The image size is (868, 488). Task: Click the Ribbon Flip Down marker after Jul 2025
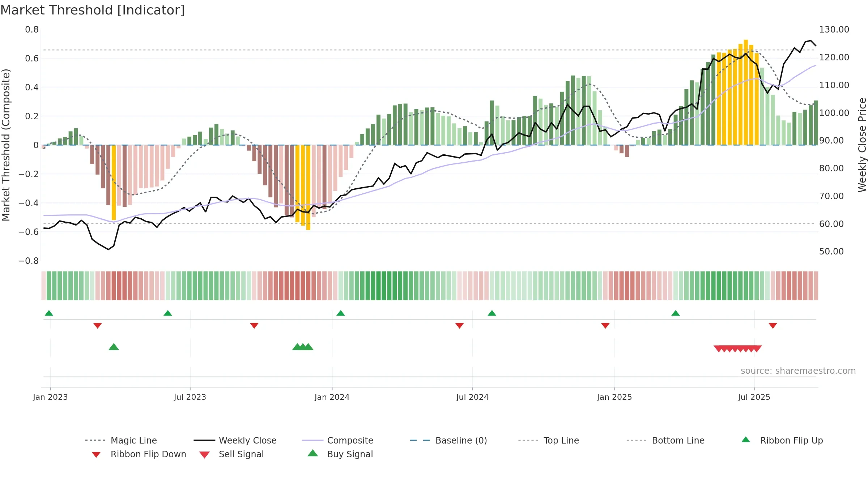(x=773, y=326)
